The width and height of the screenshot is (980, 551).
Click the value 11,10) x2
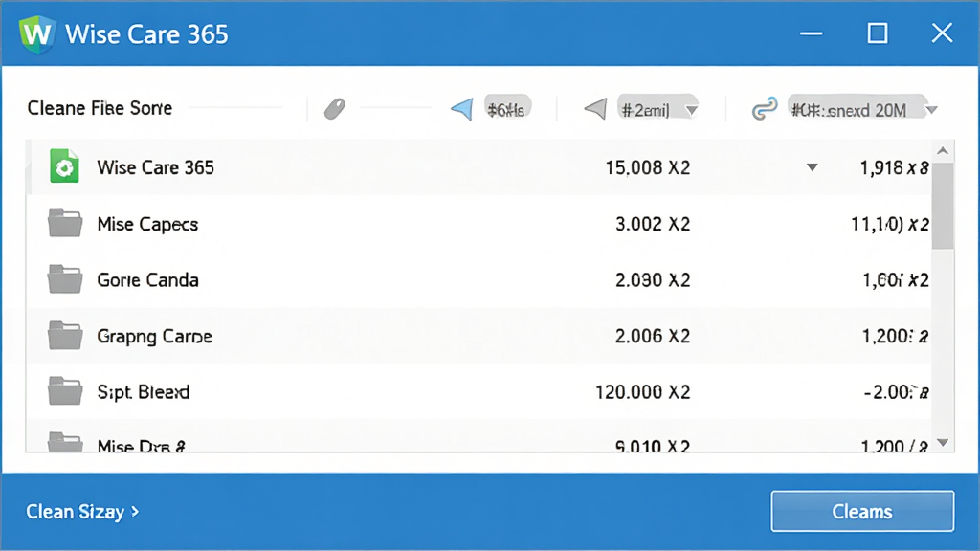(x=890, y=224)
